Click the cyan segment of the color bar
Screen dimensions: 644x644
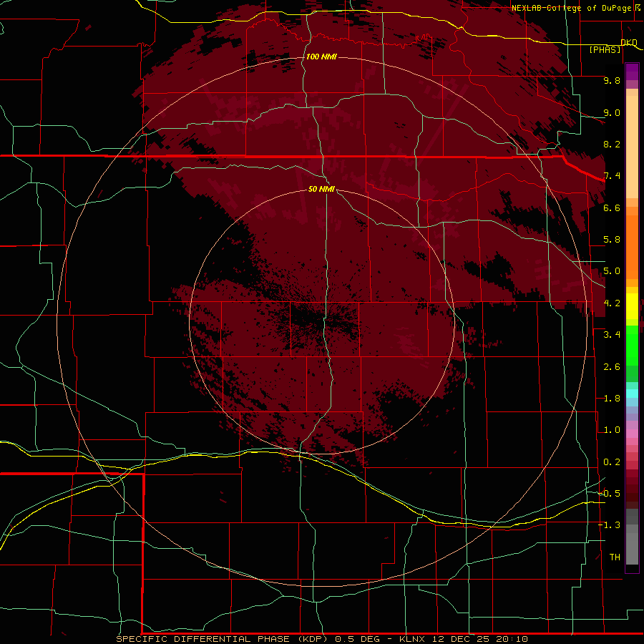point(632,394)
